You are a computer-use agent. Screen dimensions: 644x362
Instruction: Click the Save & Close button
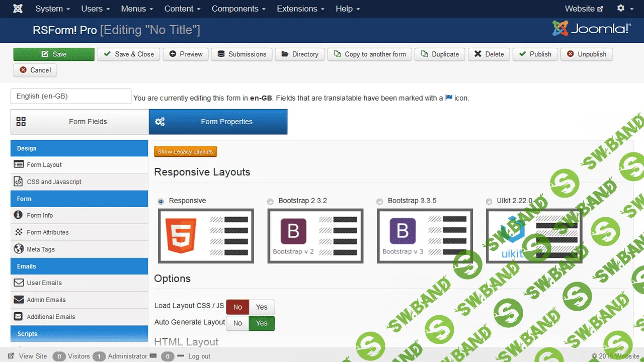(129, 54)
